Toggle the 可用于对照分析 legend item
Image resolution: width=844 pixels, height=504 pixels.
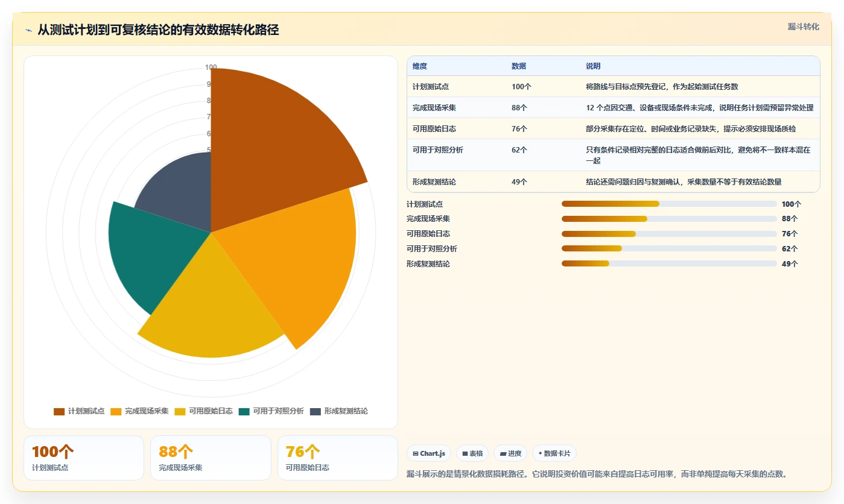[x=271, y=411]
